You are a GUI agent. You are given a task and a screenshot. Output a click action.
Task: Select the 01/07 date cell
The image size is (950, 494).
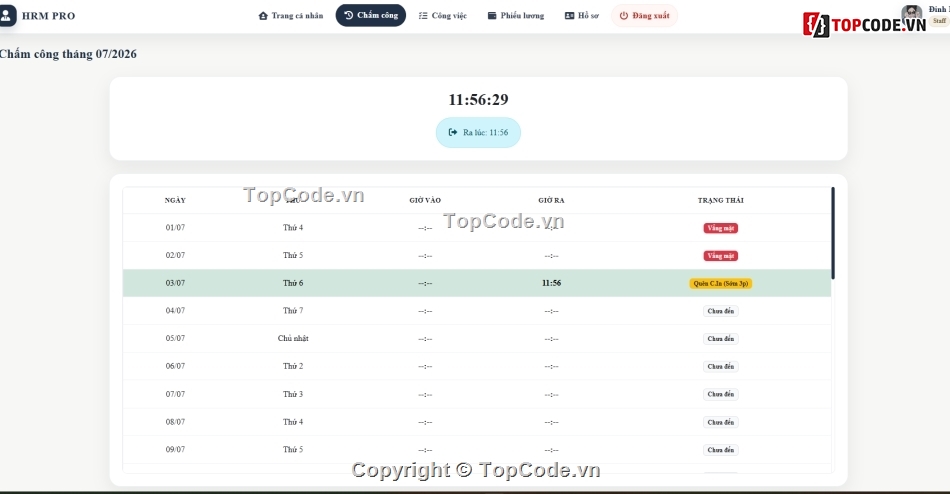175,228
